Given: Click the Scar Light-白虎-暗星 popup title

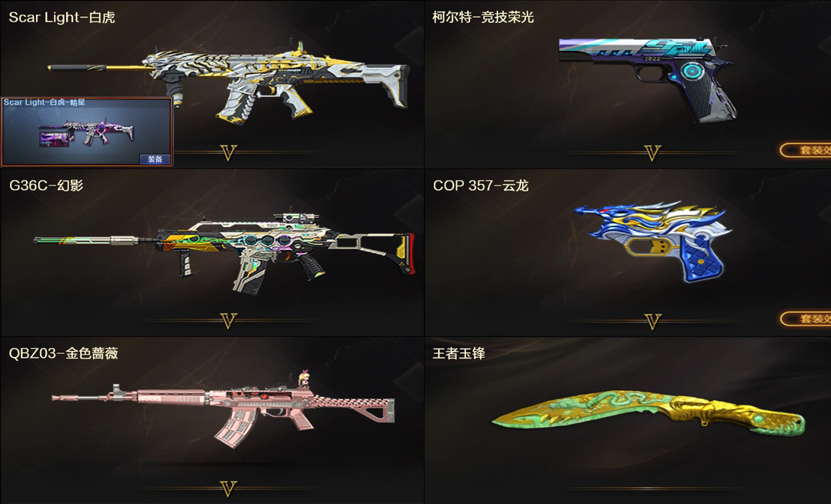Looking at the screenshot, I should (x=44, y=102).
